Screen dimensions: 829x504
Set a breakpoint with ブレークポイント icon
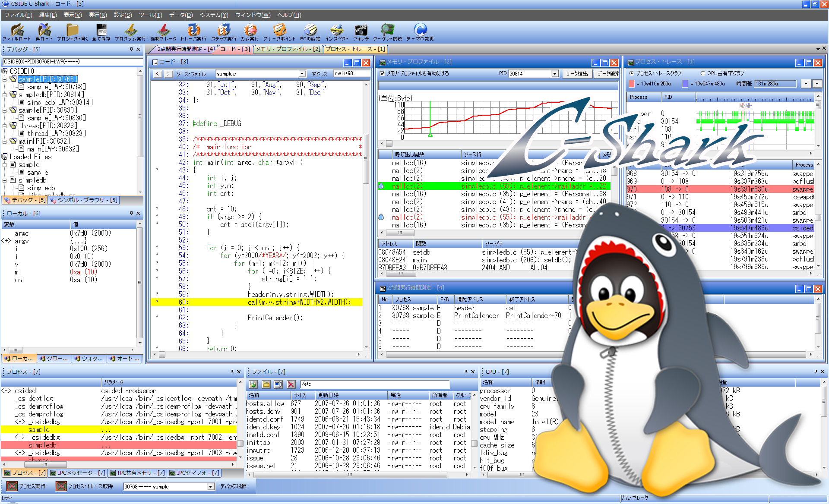coord(279,29)
